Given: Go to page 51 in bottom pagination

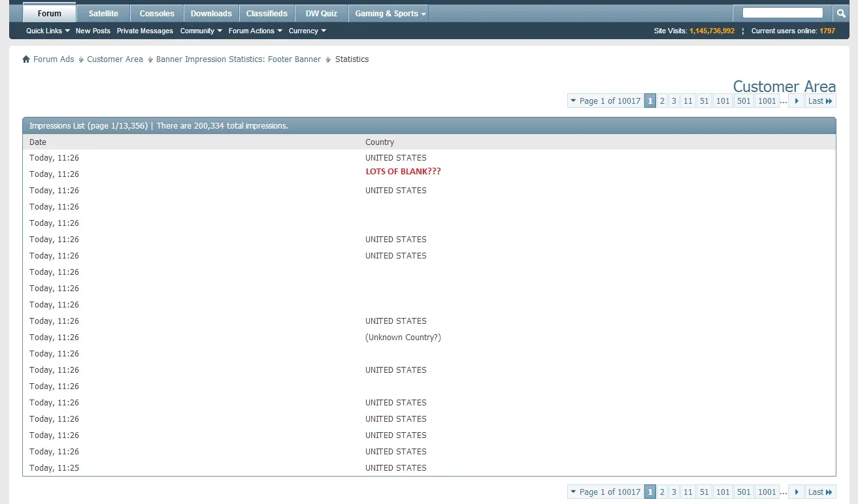Looking at the screenshot, I should coord(704,492).
